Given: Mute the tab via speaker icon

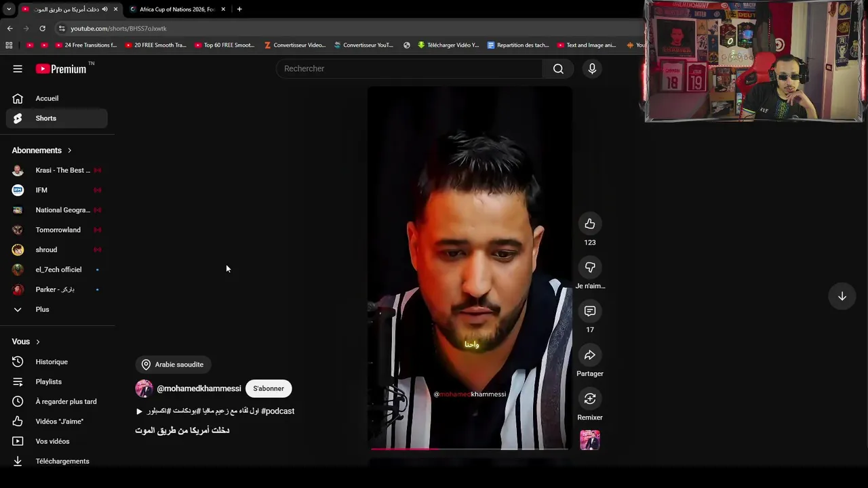Looking at the screenshot, I should 104,9.
